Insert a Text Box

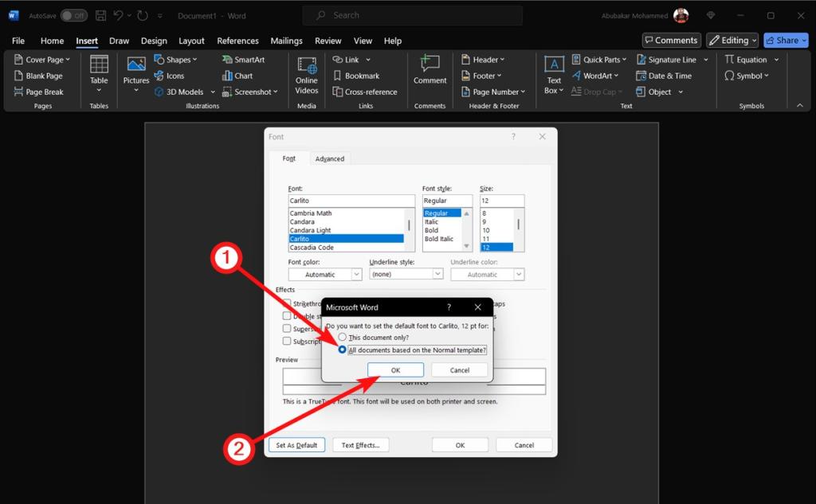[555, 76]
